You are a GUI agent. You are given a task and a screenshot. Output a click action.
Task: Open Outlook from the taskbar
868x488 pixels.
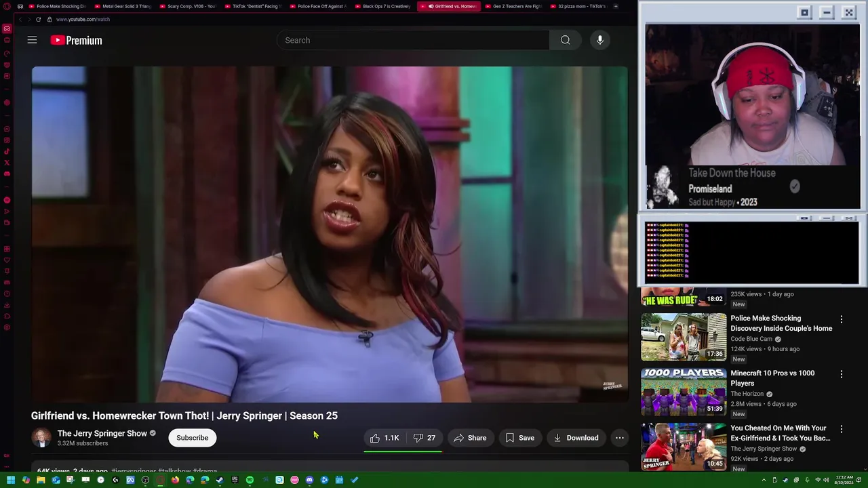pos(56,480)
